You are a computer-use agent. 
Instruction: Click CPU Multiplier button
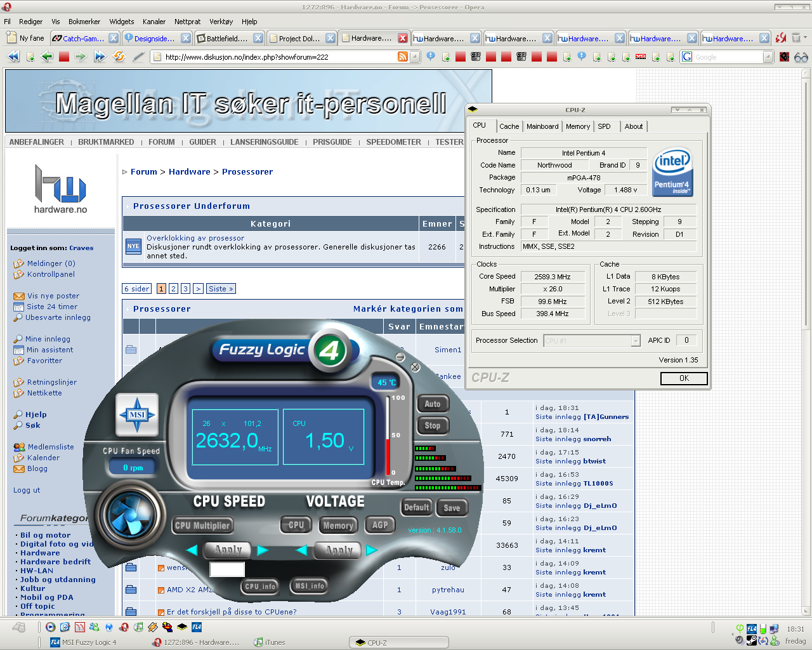202,526
